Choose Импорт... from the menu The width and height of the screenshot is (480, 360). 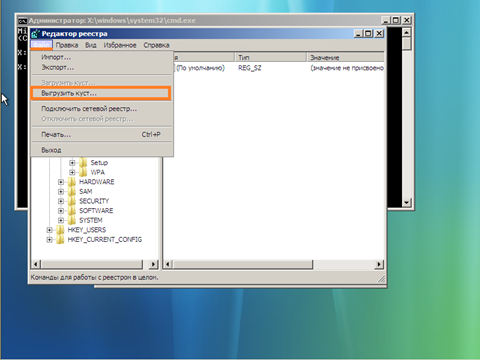point(102,57)
